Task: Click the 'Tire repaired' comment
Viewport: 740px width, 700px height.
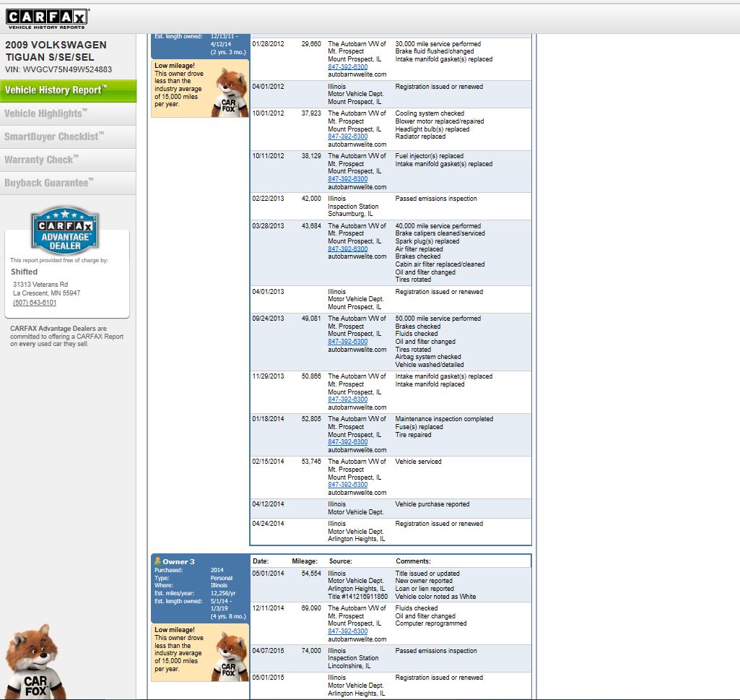Action: pos(413,435)
